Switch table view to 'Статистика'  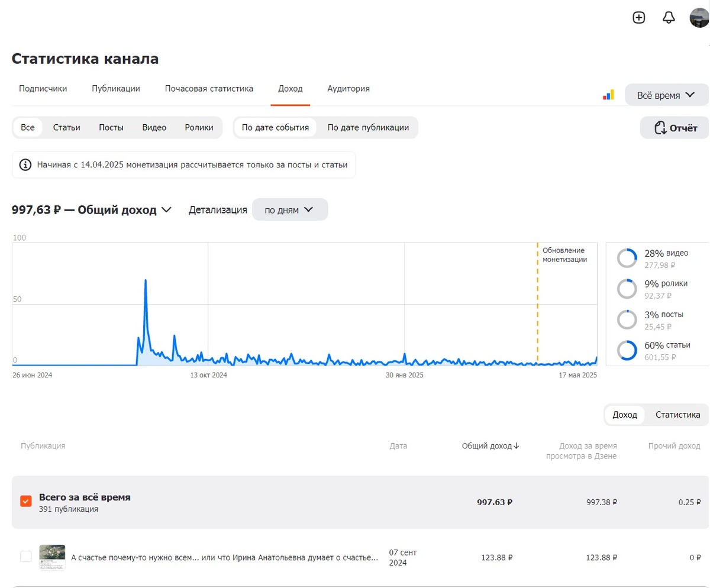click(677, 415)
